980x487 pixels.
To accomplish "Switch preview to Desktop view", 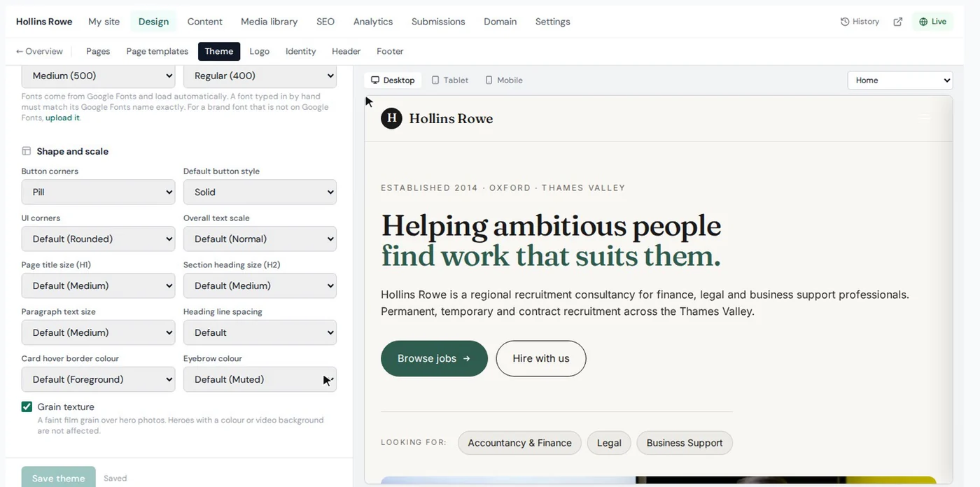I will [x=393, y=80].
